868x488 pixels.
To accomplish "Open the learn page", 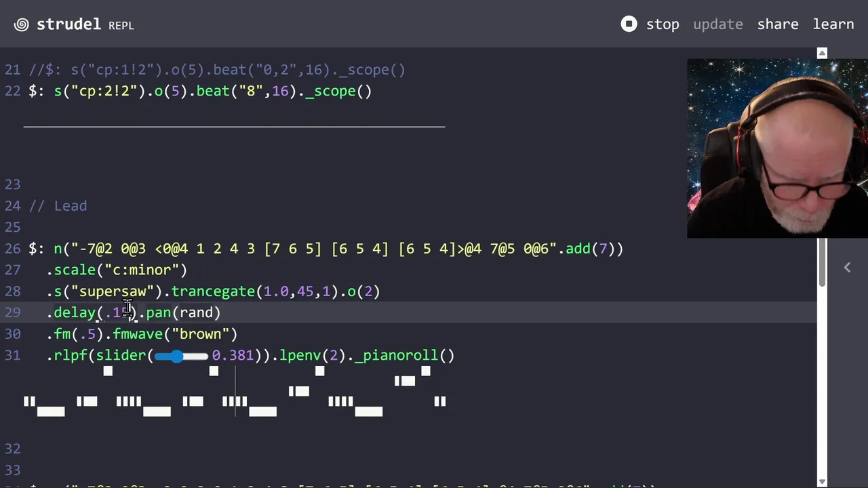I will pyautogui.click(x=833, y=24).
